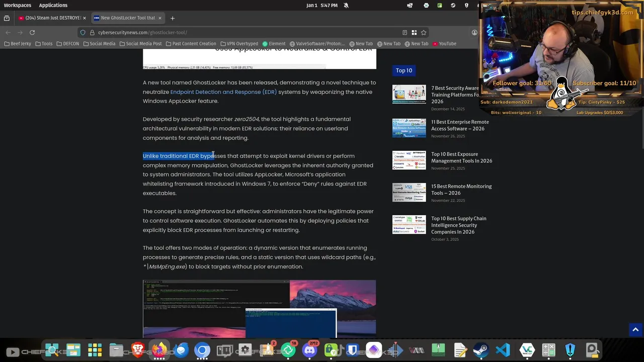Open the clock showing Jan 1 5:47 PM
The image size is (644, 362).
point(322,5)
